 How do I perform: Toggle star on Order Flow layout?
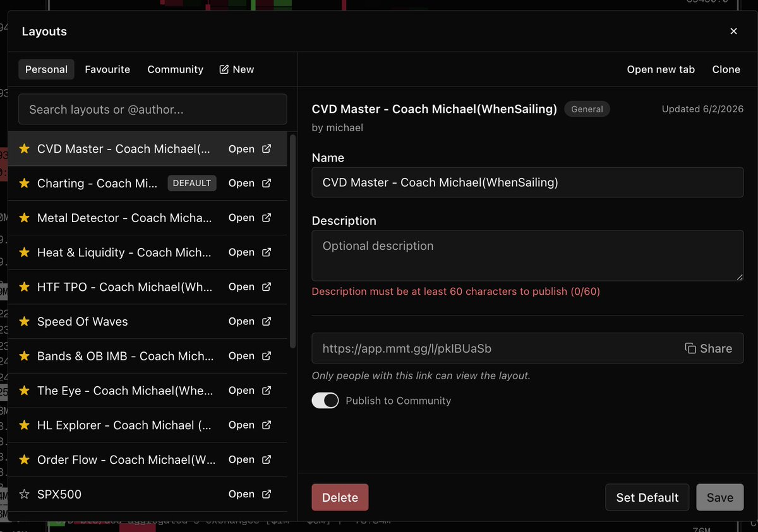click(x=24, y=459)
